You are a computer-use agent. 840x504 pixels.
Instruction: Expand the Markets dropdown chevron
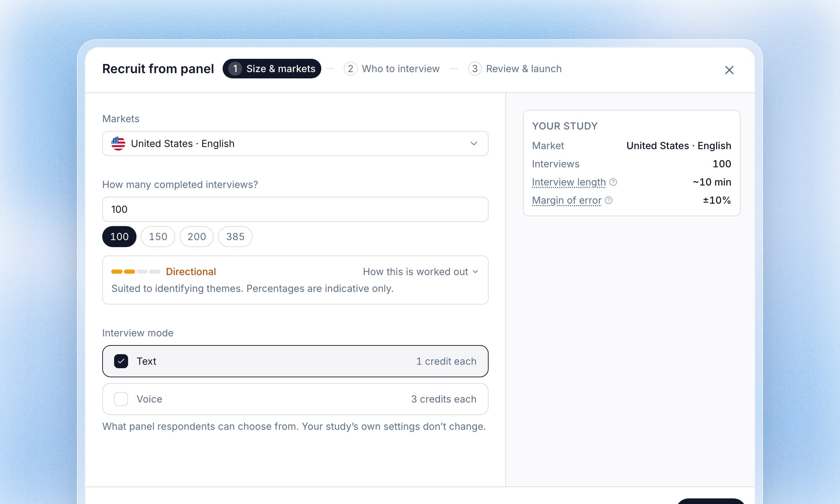pyautogui.click(x=474, y=143)
